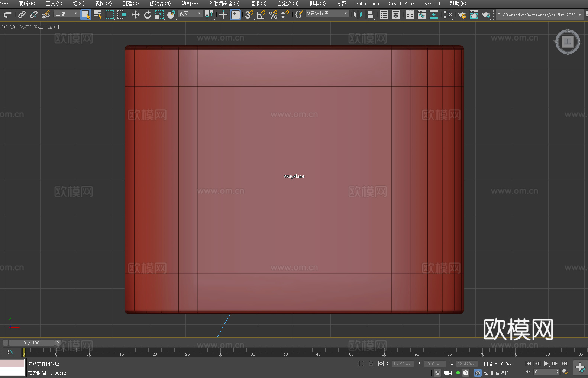Image resolution: width=588 pixels, height=378 pixels.
Task: Open 修改器(M) menu
Action: pyautogui.click(x=160, y=3)
